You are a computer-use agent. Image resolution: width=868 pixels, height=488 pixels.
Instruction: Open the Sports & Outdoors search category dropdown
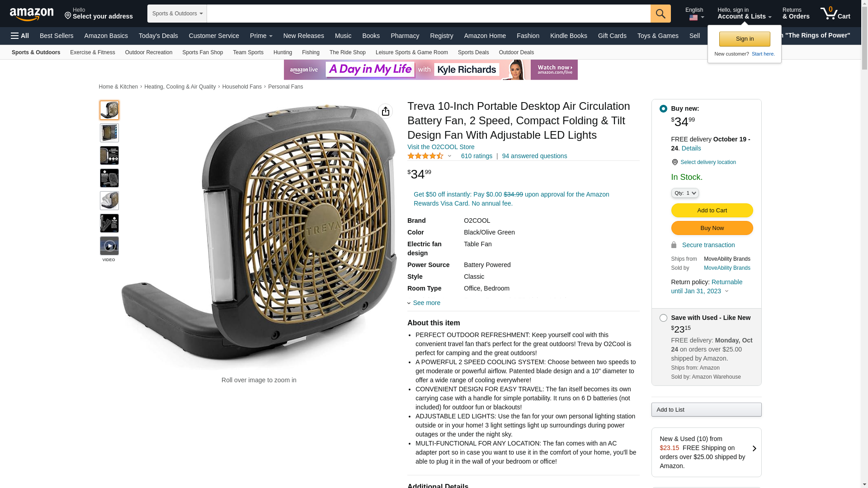[x=177, y=14]
